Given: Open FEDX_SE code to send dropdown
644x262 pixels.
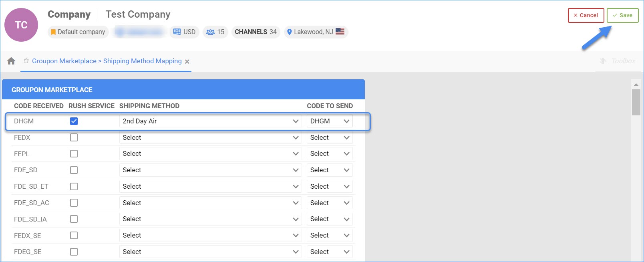Looking at the screenshot, I should pyautogui.click(x=330, y=236).
